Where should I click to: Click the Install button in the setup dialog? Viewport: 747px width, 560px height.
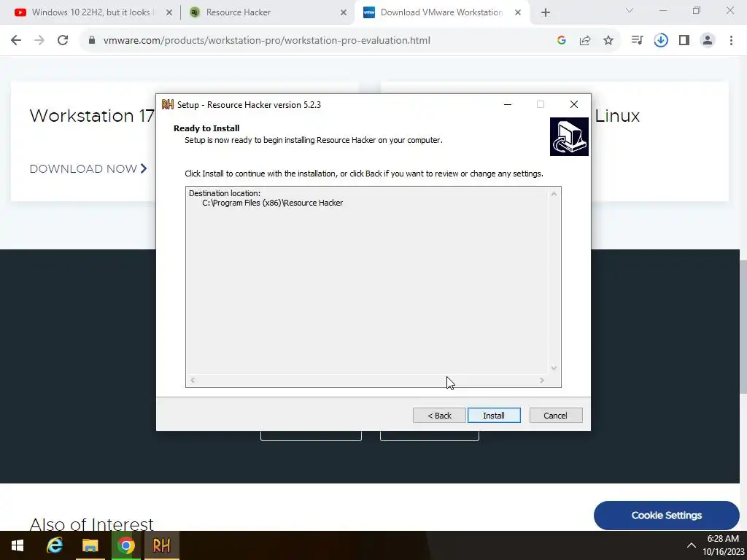[494, 415]
